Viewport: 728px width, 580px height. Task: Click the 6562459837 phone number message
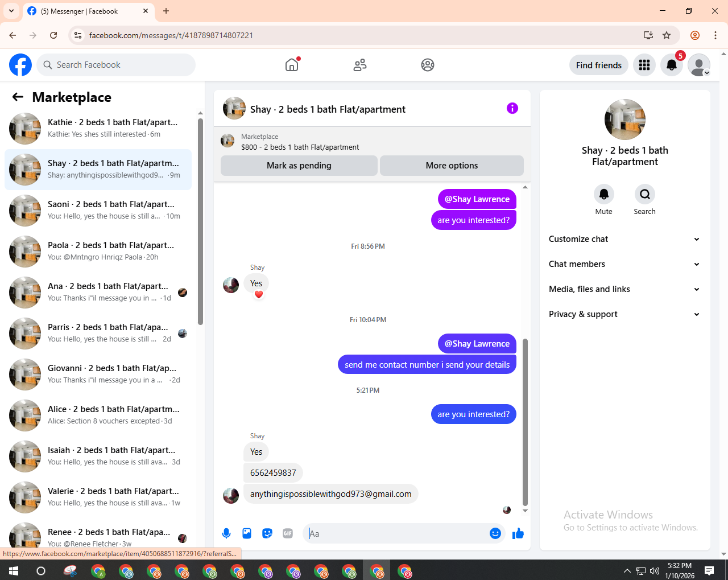click(x=273, y=473)
